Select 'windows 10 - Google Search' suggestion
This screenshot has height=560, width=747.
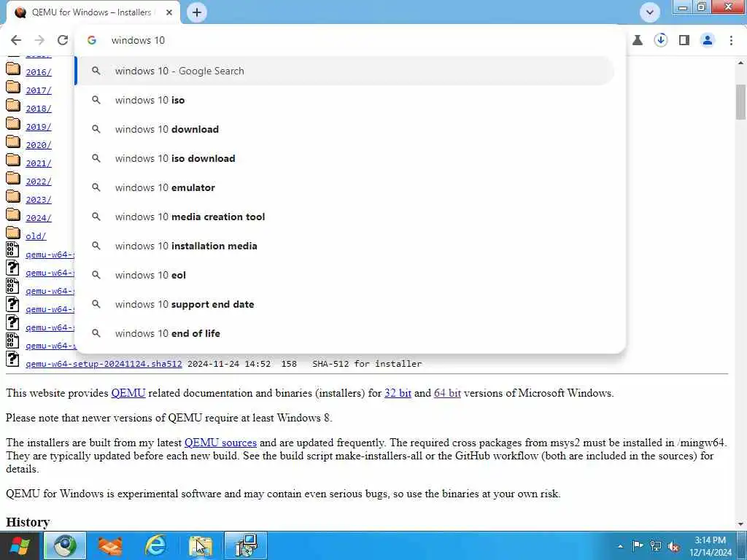tap(344, 71)
